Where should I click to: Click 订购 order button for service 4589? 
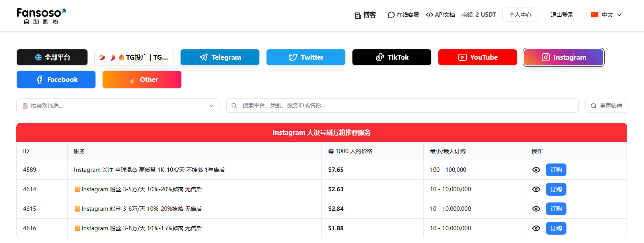[x=556, y=170]
